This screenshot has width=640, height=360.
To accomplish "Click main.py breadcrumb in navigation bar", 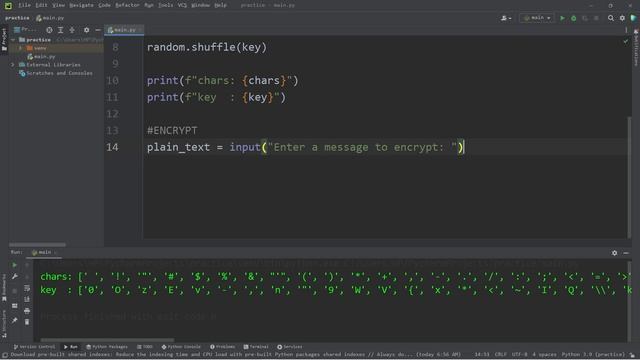I will [50, 18].
